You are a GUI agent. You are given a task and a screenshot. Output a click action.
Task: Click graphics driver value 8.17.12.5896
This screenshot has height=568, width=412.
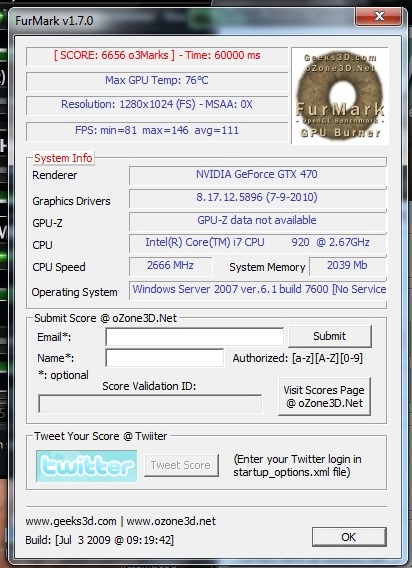click(x=257, y=197)
